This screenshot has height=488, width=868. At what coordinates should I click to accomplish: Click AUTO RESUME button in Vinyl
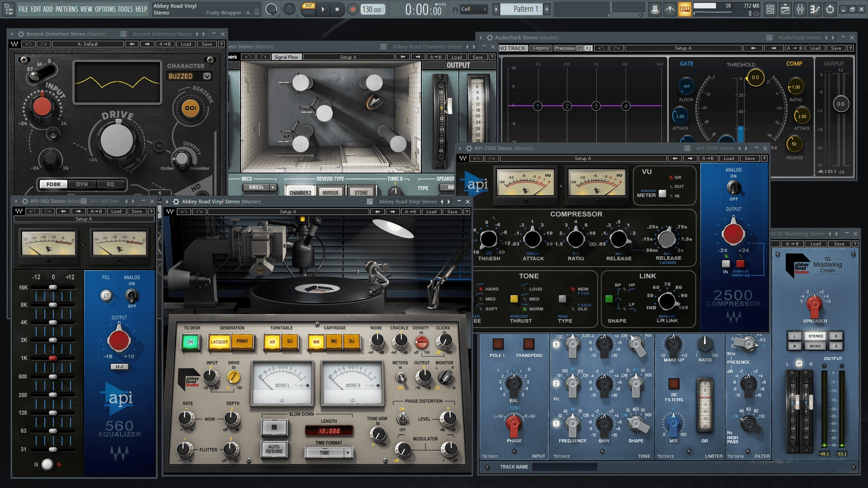[x=274, y=449]
